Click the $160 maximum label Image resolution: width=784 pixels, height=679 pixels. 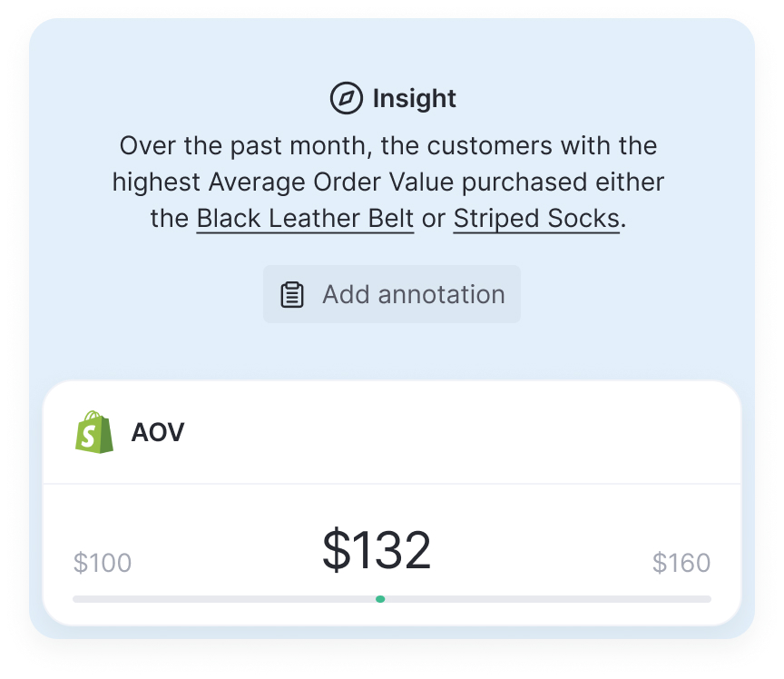[x=681, y=563]
